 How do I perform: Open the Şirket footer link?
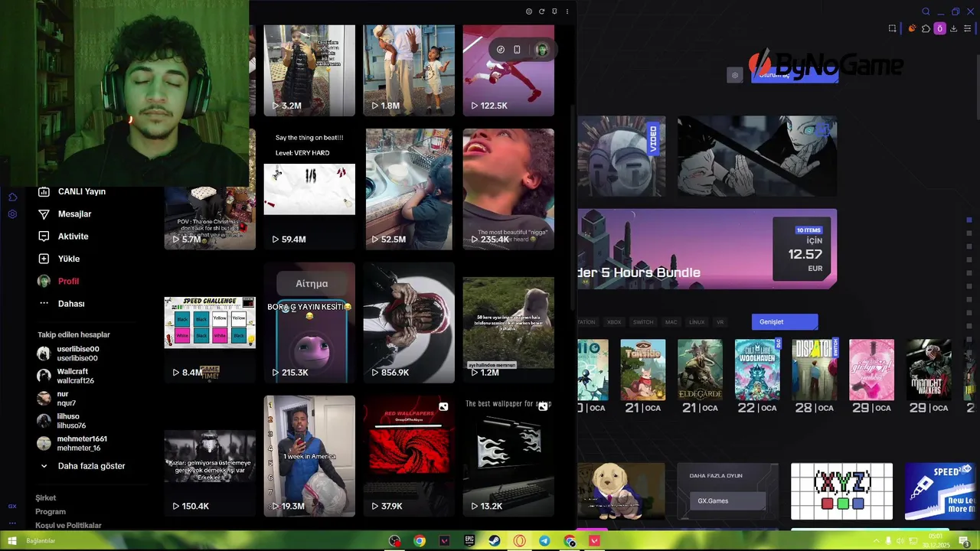pyautogui.click(x=46, y=498)
